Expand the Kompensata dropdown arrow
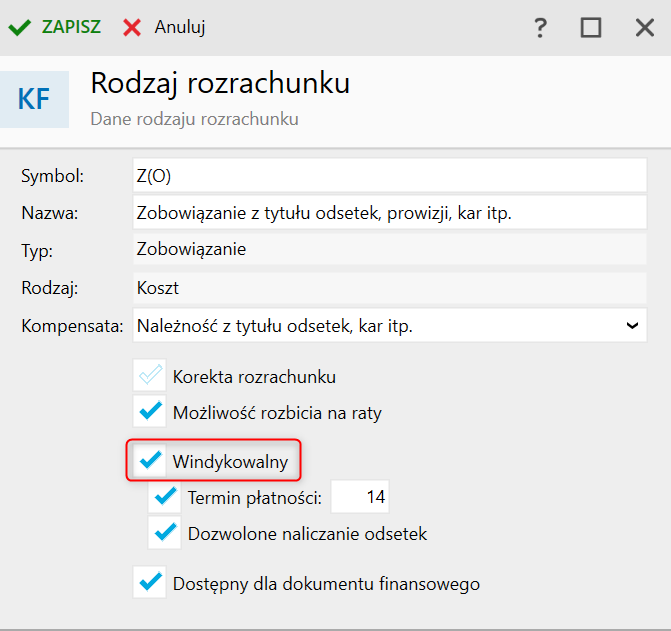The width and height of the screenshot is (671, 631). (632, 325)
